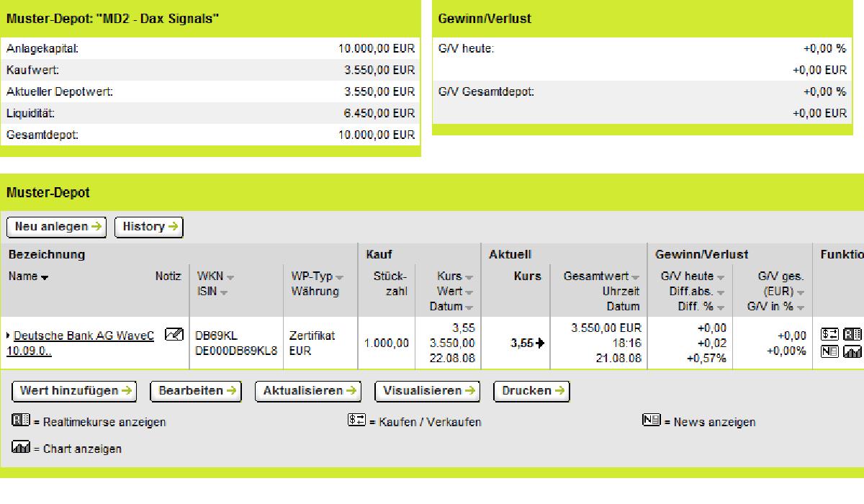Click the quote date 21.08.08
The height and width of the screenshot is (504, 864).
click(619, 359)
